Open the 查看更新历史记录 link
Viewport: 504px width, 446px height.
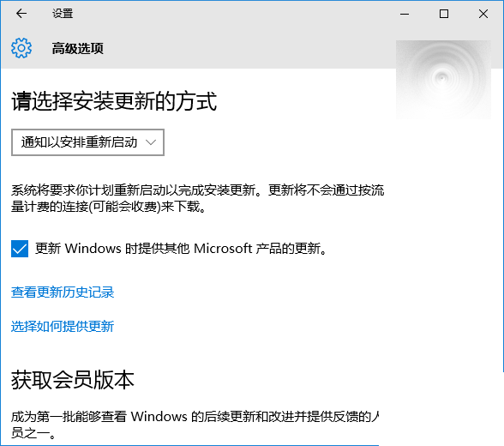(x=63, y=292)
